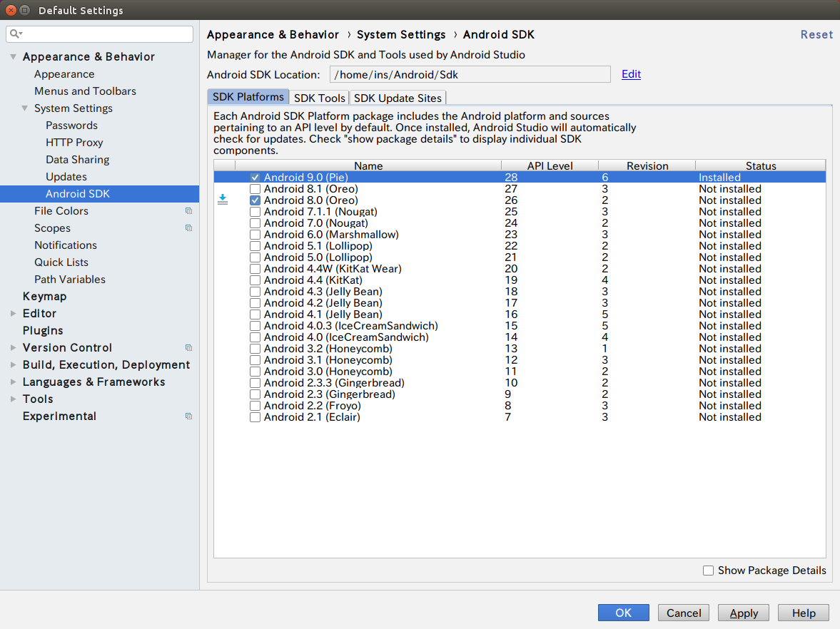The height and width of the screenshot is (629, 840).
Task: Uncheck the Android 9.0 (Pie) checkbox
Action: pos(255,177)
